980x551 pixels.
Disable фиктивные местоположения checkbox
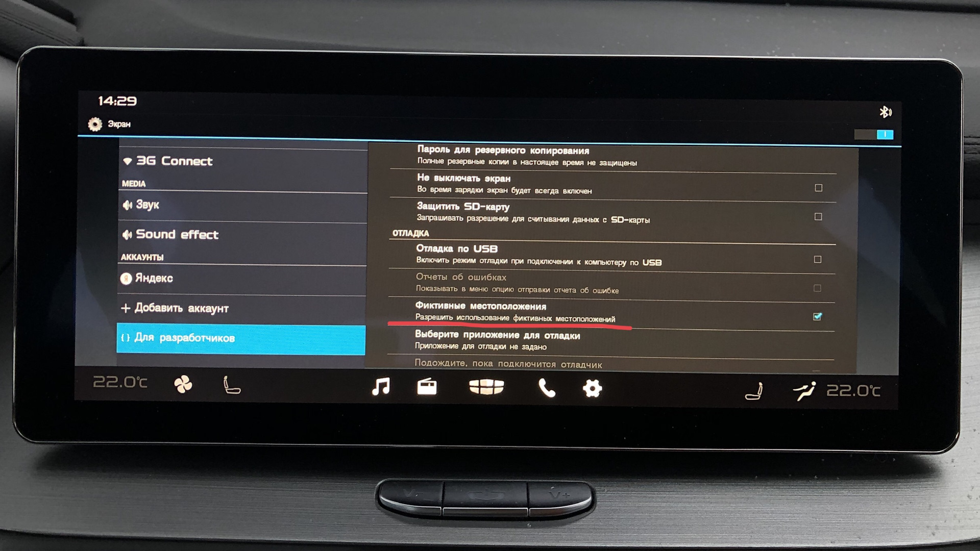tap(820, 316)
